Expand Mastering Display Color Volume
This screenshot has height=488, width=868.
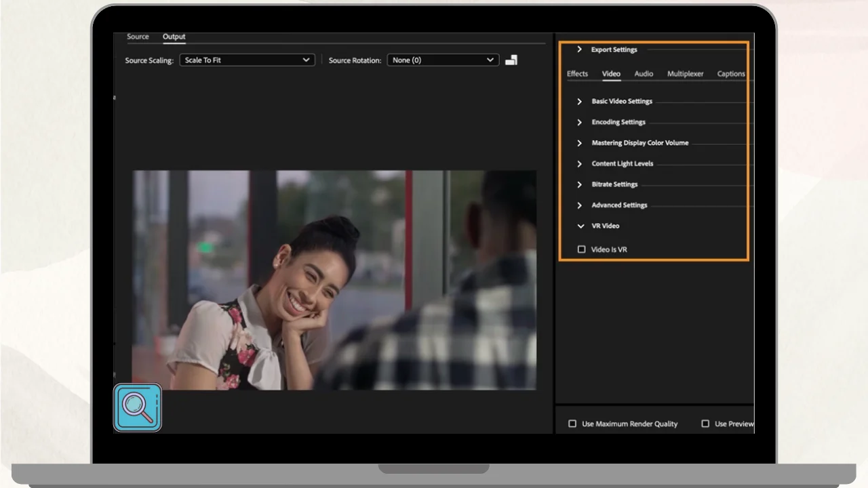pyautogui.click(x=579, y=143)
